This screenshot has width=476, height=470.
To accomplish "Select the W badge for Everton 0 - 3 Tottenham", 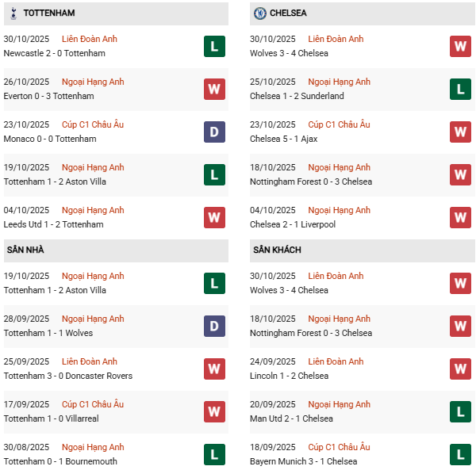I will click(x=214, y=89).
